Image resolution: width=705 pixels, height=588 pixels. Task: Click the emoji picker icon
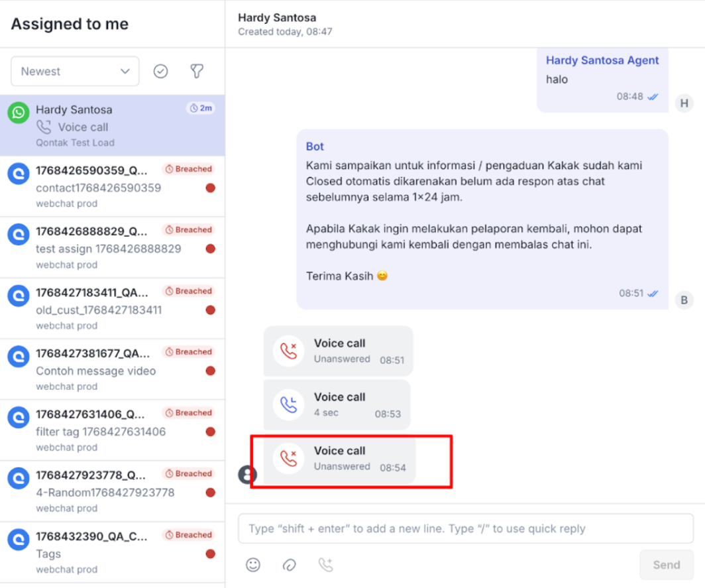[253, 564]
